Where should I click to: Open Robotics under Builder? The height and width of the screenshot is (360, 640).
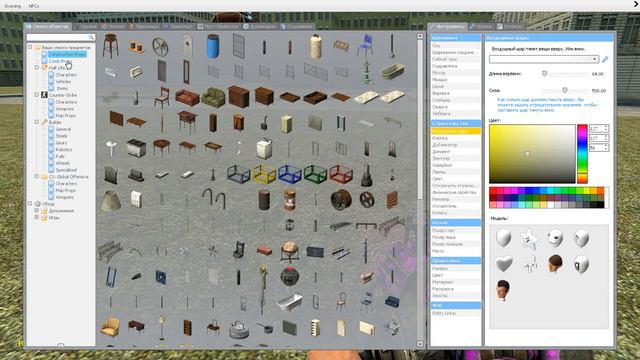64,149
